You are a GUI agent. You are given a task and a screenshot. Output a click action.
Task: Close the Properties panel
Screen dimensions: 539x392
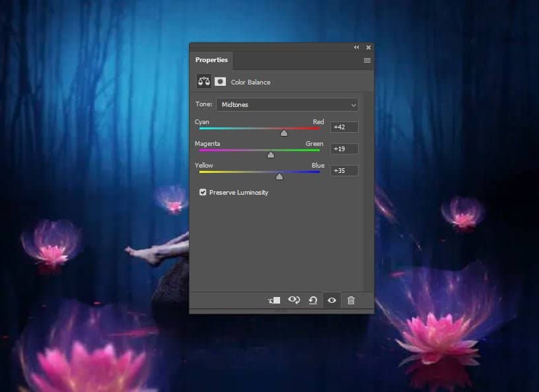pos(369,48)
